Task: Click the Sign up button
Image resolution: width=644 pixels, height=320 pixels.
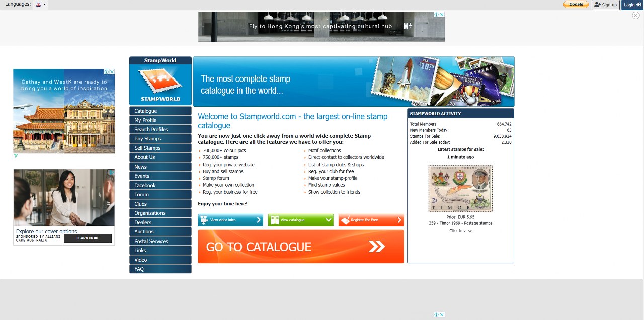Action: pos(605,5)
